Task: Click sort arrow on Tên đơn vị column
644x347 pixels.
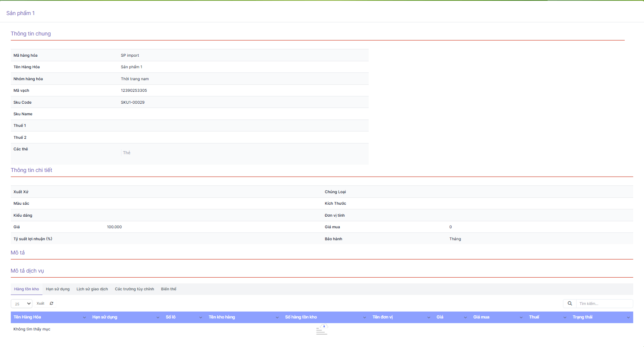Action: 428,317
